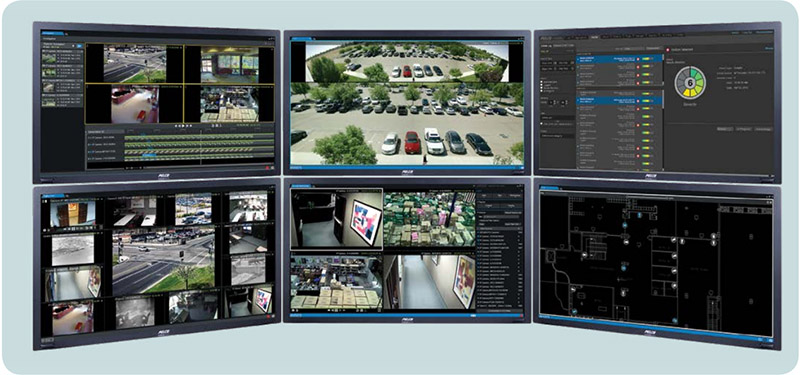The image size is (800, 375).
Task: Toggle the last checkbox in event filter list
Action: point(541,91)
